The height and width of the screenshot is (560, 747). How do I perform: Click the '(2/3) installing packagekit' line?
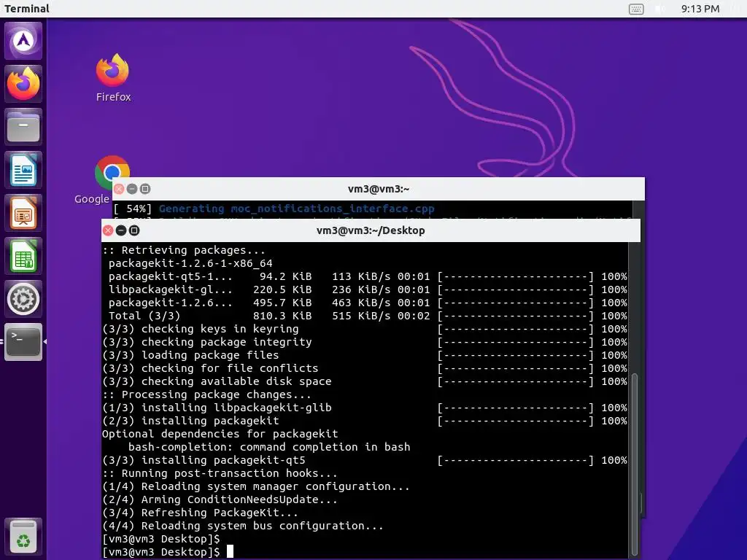365,421
